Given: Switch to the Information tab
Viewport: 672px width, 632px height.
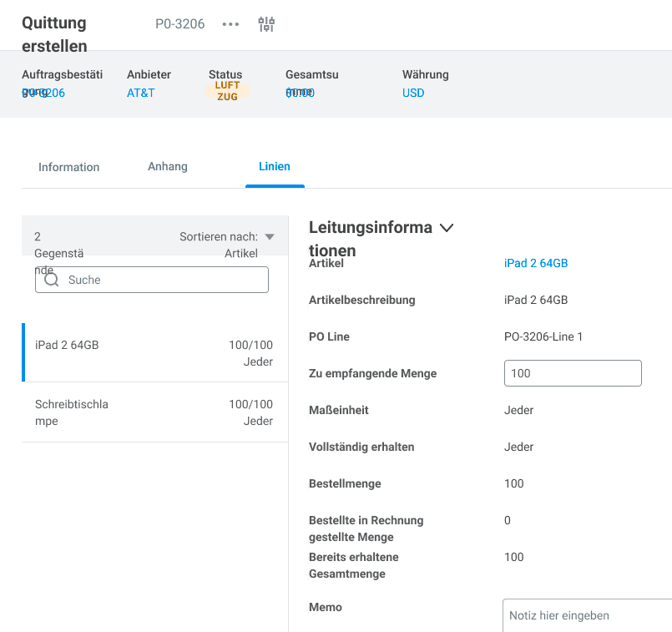Looking at the screenshot, I should pos(68,167).
